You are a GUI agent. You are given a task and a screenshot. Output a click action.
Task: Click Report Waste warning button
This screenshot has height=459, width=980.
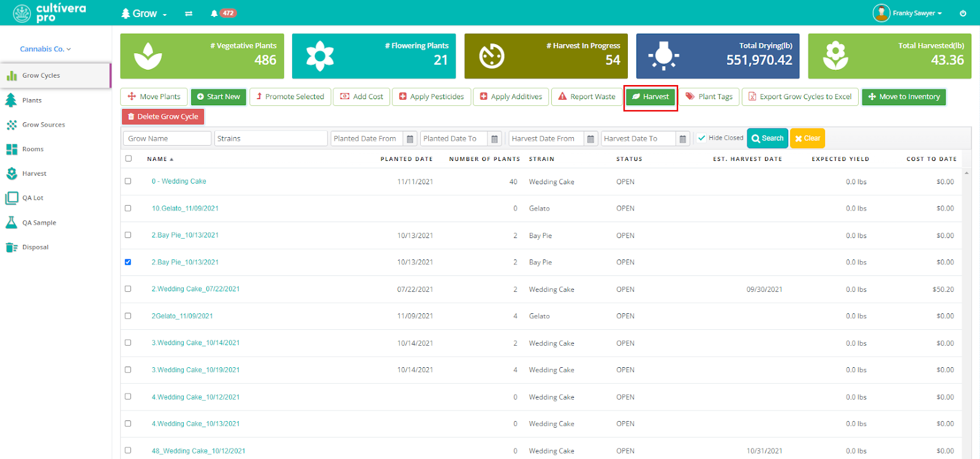pos(587,97)
